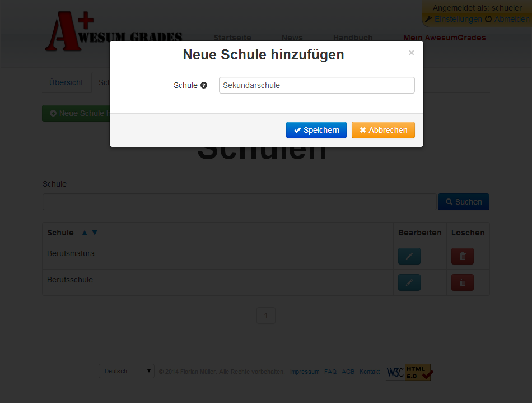The height and width of the screenshot is (403, 532).
Task: Edit the Berufsschule entry
Action: (409, 282)
